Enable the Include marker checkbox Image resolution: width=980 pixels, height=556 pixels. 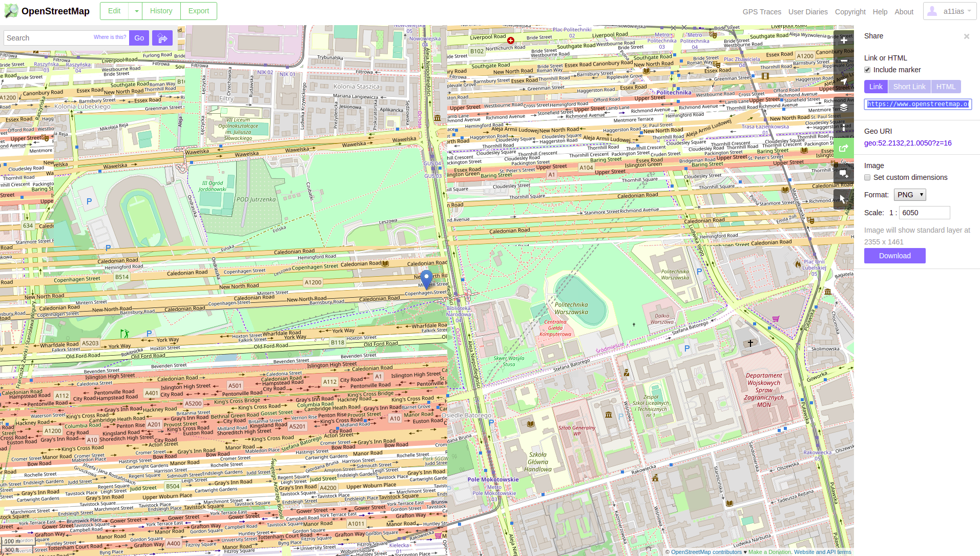coord(867,70)
